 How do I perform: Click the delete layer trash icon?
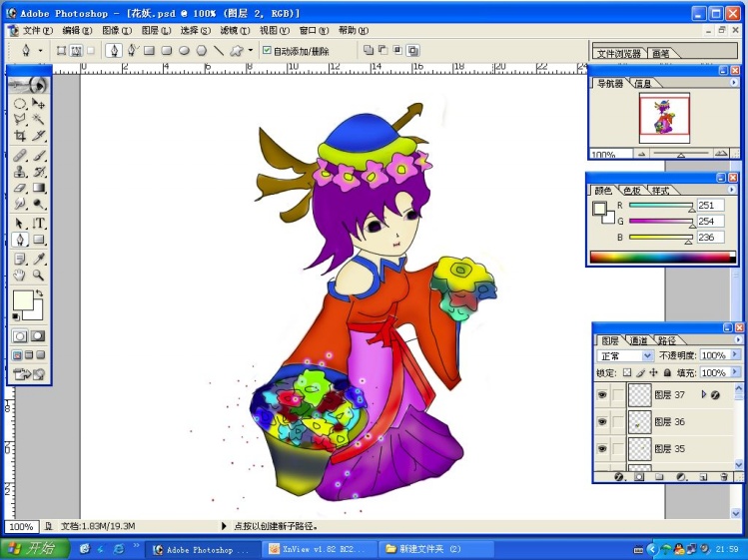tap(724, 476)
